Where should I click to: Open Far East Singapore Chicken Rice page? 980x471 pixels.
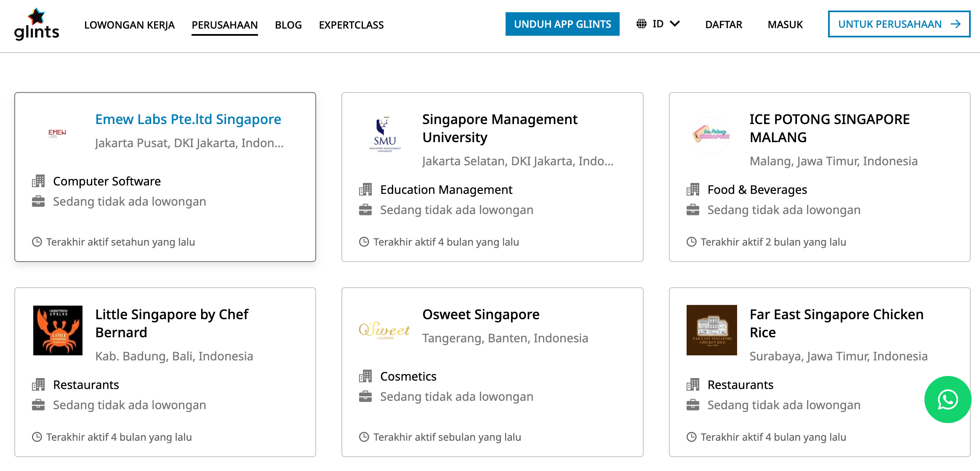[x=836, y=323]
